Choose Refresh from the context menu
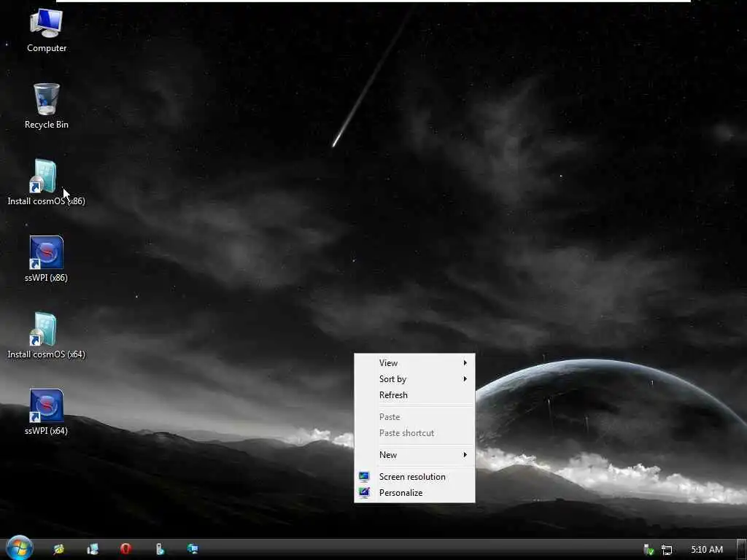The image size is (747, 560). (414, 395)
